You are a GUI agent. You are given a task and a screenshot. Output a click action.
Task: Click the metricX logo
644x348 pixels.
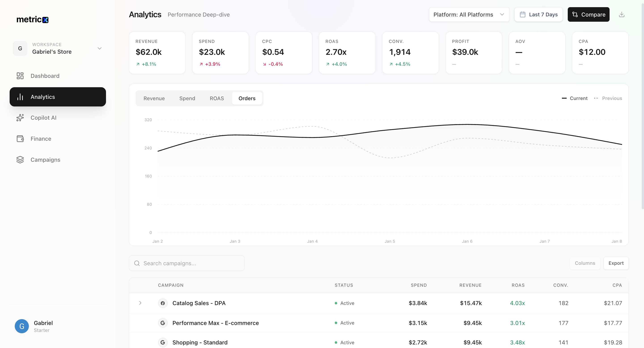coord(32,19)
